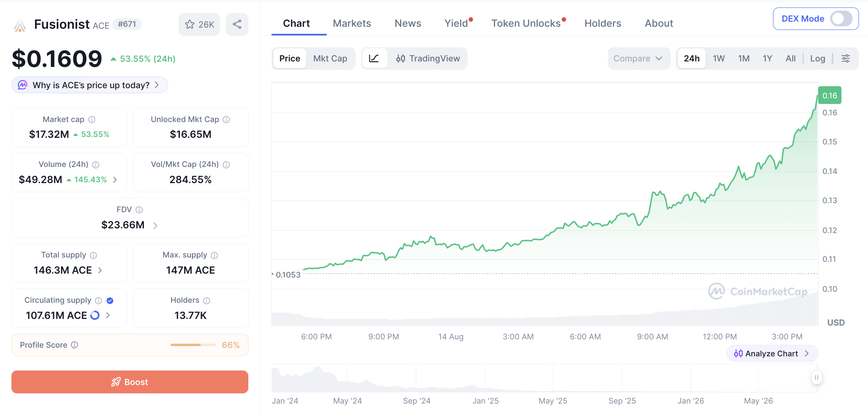Click the range slider handle on mini chart
Image resolution: width=868 pixels, height=415 pixels.
(816, 378)
